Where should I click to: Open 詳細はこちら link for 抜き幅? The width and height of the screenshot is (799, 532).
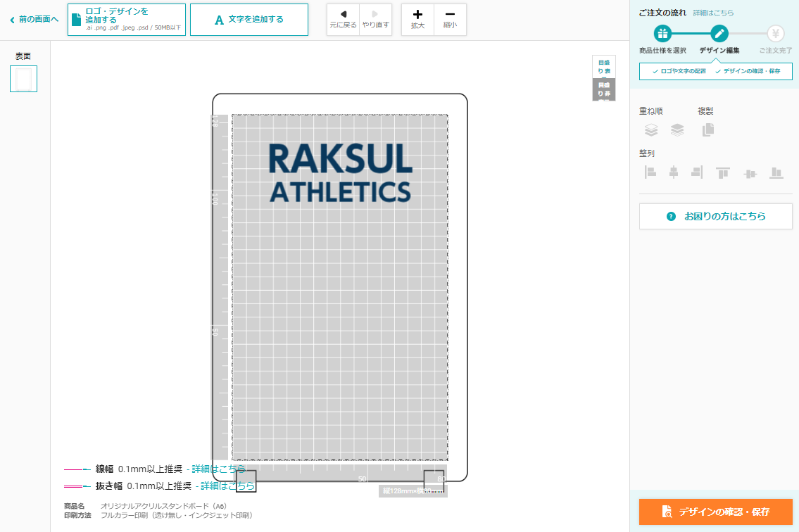tap(228, 486)
